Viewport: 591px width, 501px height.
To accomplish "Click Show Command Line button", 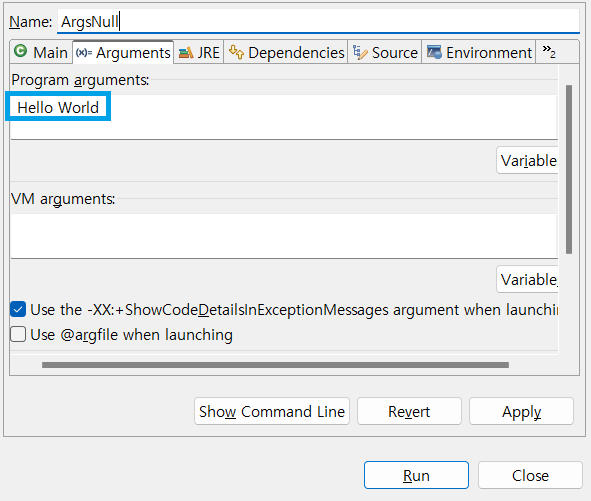I will coord(272,411).
